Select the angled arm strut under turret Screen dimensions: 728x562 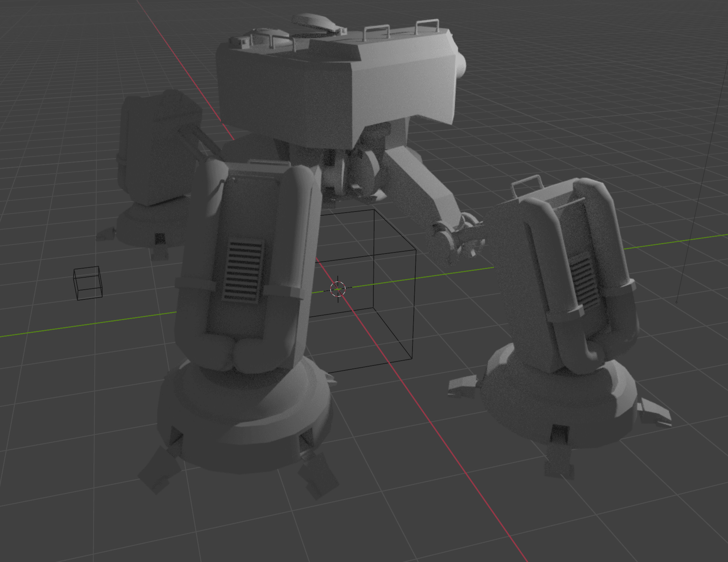coord(421,184)
